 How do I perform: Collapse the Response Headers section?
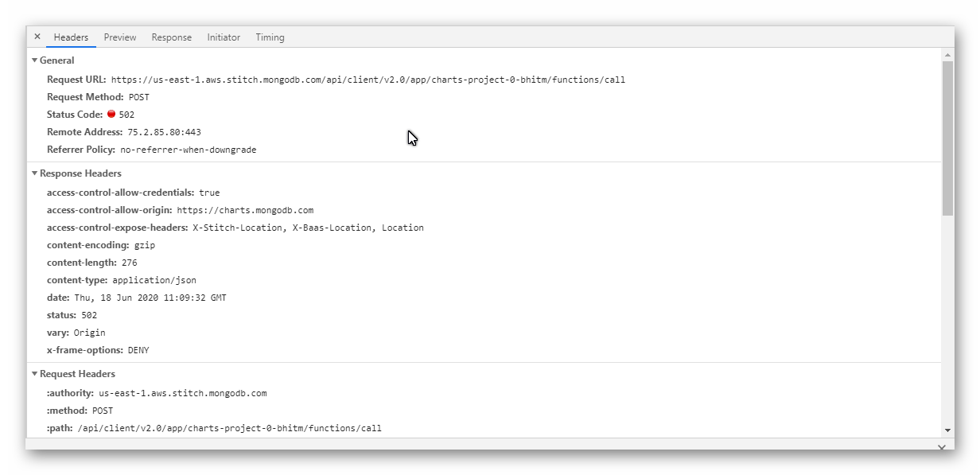click(x=35, y=173)
